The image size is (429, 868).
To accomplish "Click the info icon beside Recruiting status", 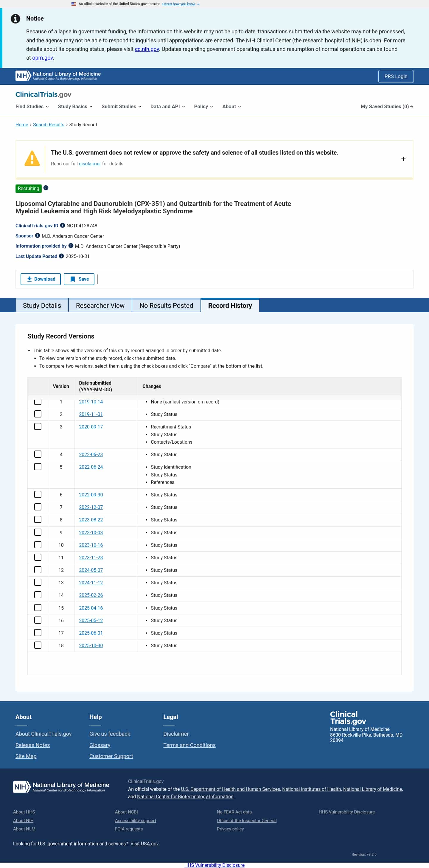I will [46, 188].
